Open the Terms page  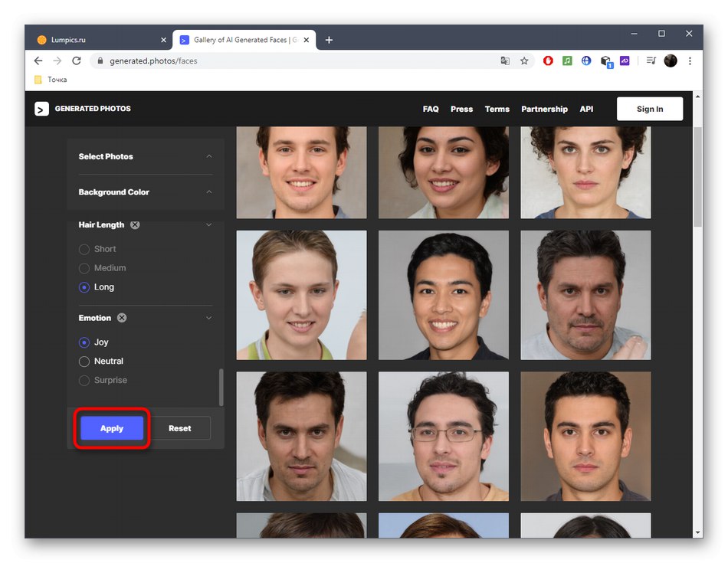tap(497, 109)
